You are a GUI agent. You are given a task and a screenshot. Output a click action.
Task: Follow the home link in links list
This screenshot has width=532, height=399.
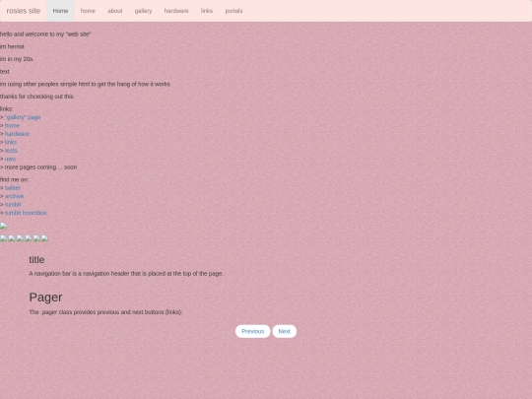[x=12, y=125]
